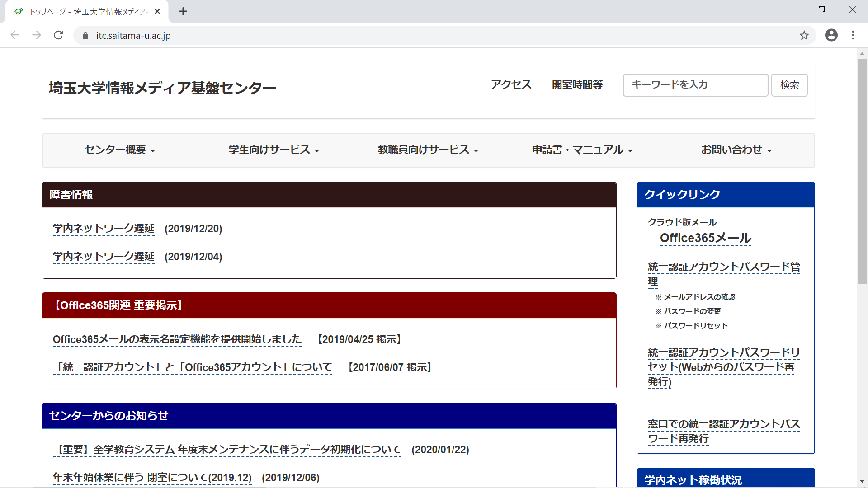
Task: Open the 全学教育システム年度末メンテナンス notice link
Action: 227,450
